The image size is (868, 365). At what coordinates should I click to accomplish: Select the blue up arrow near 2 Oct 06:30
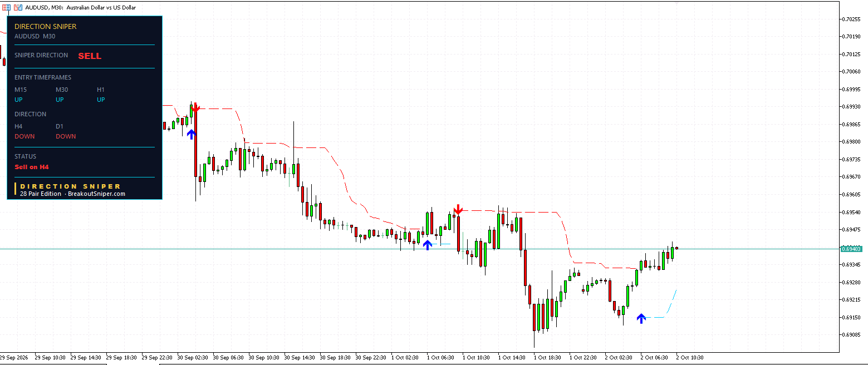tap(641, 318)
